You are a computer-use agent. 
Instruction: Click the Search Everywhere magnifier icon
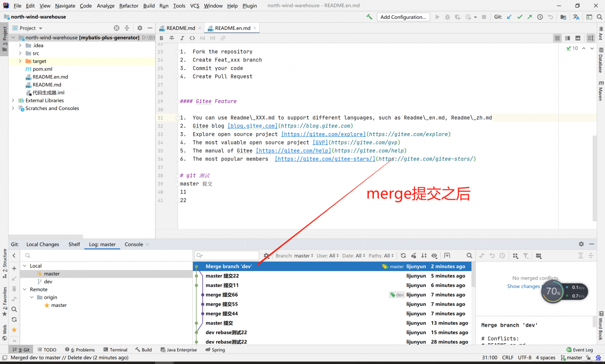tap(599, 17)
